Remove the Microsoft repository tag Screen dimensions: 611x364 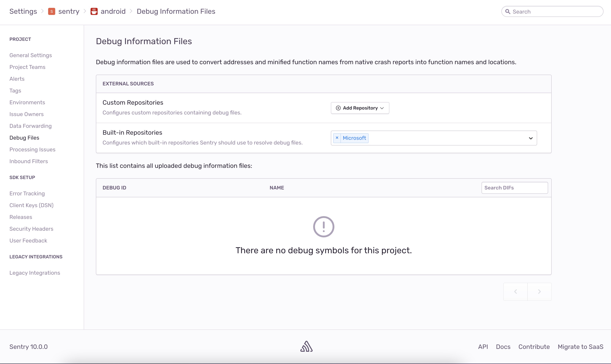coord(337,138)
